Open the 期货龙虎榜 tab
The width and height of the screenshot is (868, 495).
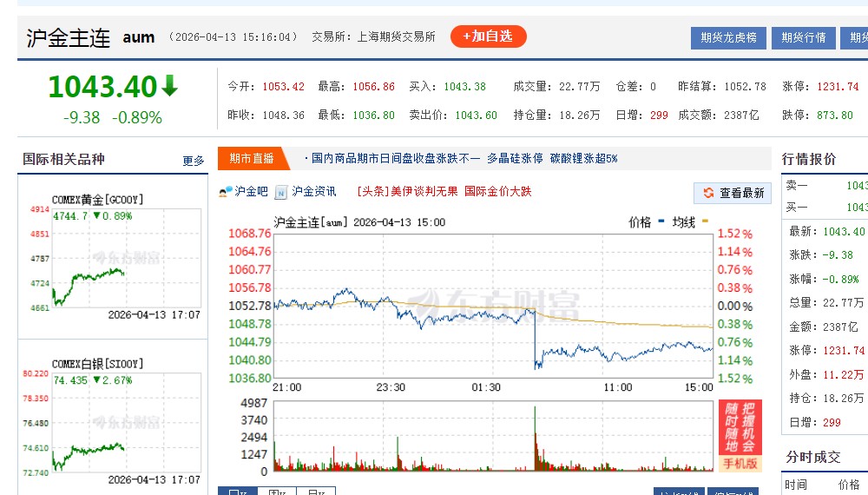(728, 37)
